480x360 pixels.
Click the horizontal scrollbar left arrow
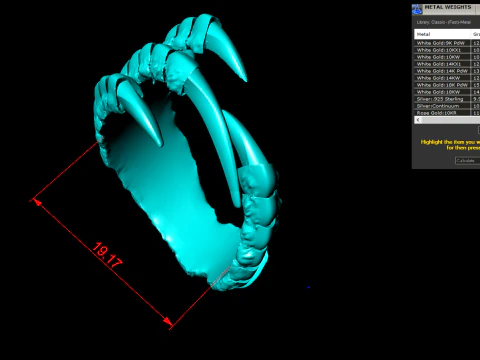pos(418,120)
